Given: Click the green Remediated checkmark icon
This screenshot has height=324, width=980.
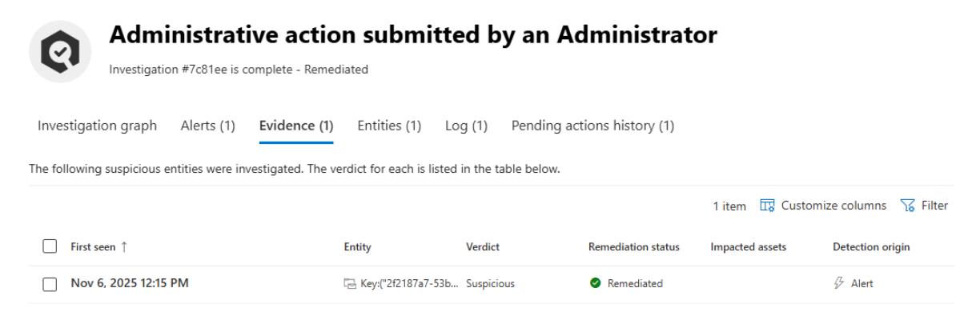Looking at the screenshot, I should click(x=593, y=284).
